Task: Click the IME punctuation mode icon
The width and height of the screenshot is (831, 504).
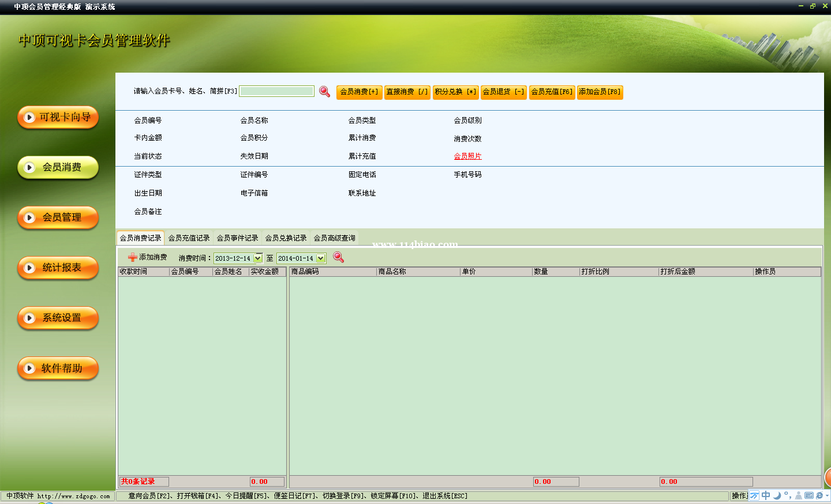Action: [788, 495]
